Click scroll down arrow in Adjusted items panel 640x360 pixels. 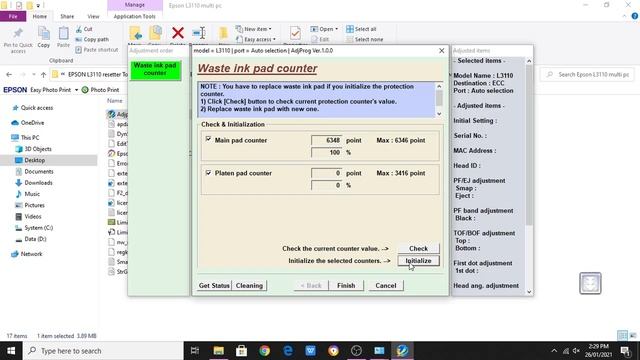point(529,292)
